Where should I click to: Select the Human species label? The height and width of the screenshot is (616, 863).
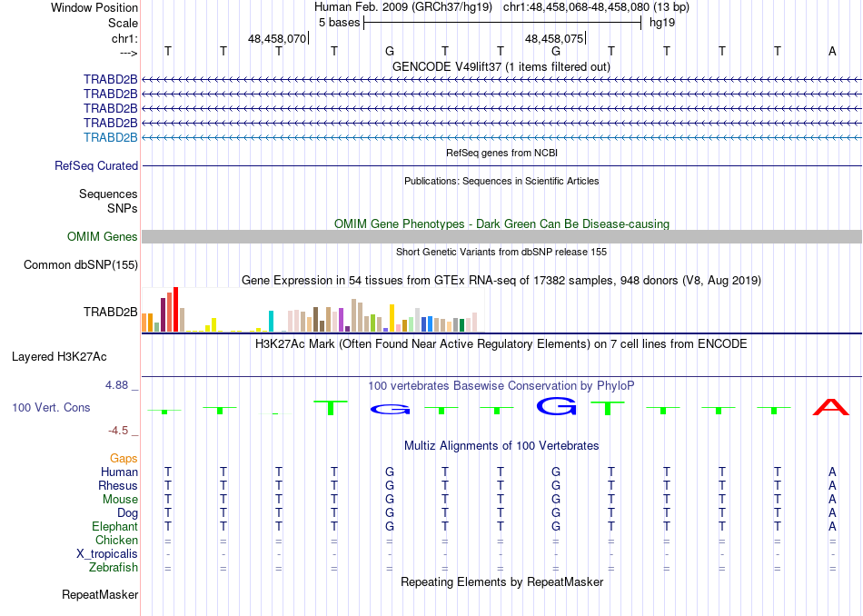click(x=119, y=472)
